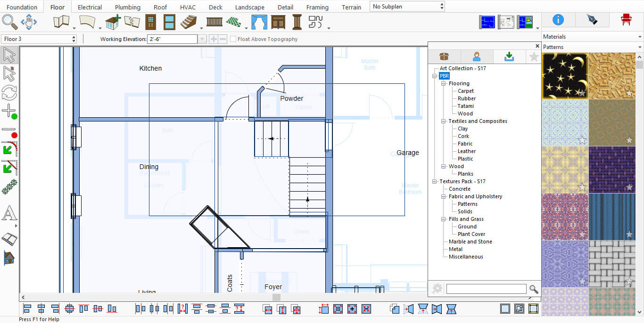The image size is (644, 323).
Task: Click the library search text field
Action: [486, 289]
